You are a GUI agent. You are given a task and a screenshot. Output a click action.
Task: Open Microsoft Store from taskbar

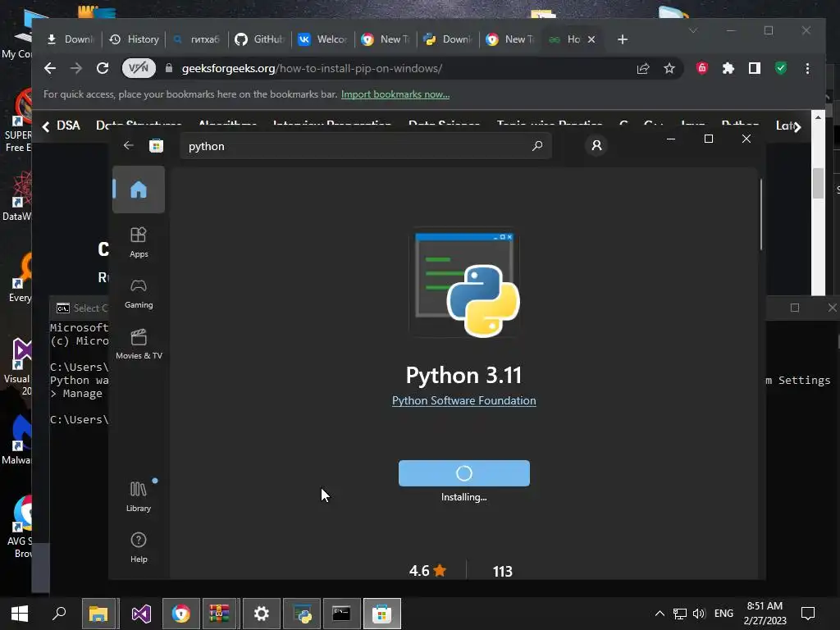[x=382, y=614]
